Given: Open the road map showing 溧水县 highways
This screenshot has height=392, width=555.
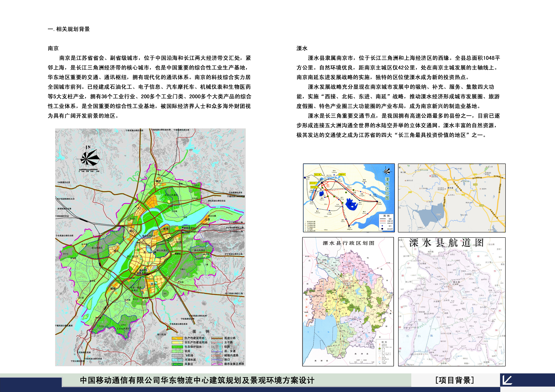Looking at the screenshot, I should point(452,198).
